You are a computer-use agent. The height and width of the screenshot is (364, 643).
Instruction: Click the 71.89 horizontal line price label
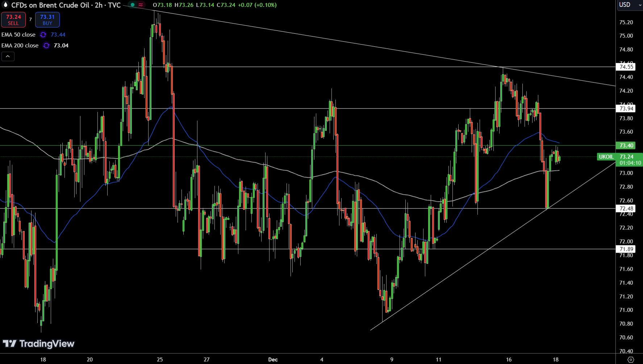point(626,249)
